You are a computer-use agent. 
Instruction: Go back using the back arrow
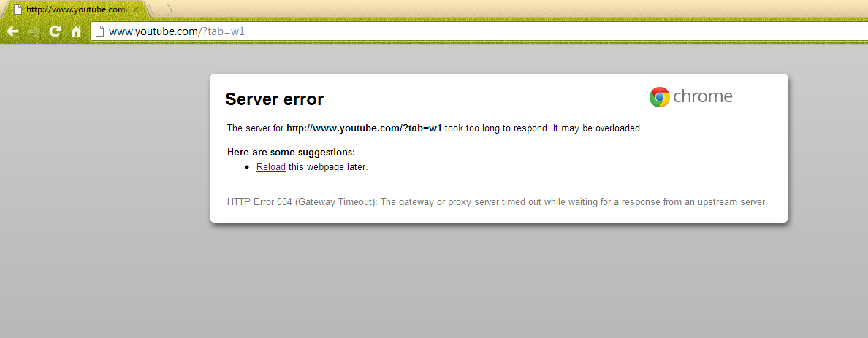click(x=12, y=31)
